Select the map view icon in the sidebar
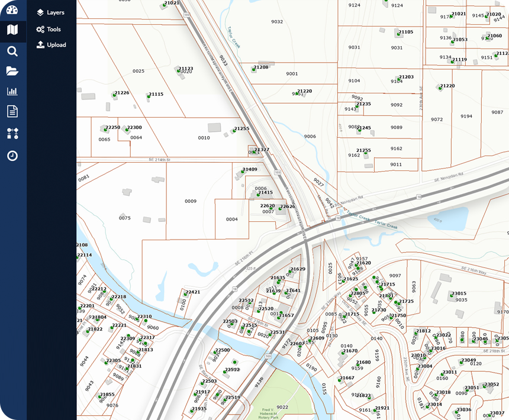The height and width of the screenshot is (420, 509). click(x=12, y=30)
